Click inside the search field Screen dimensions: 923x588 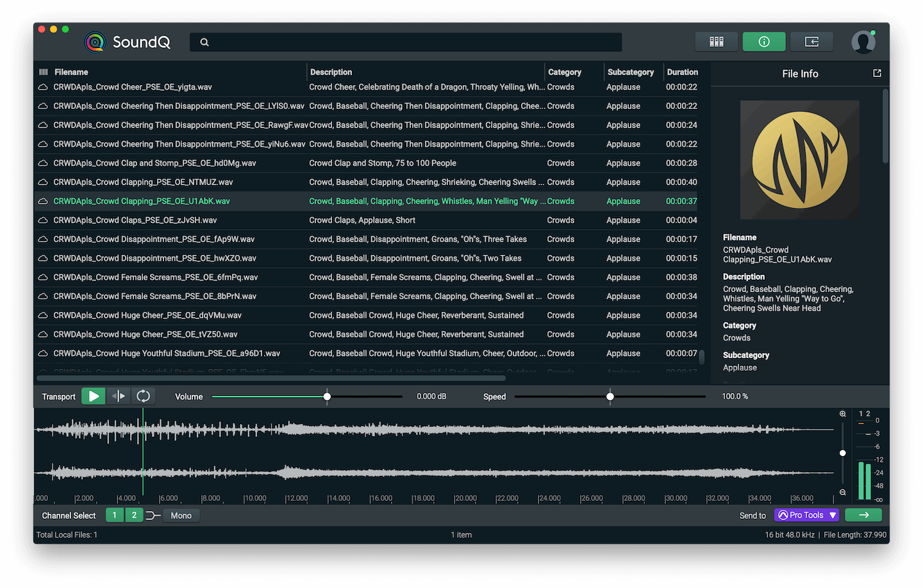click(x=406, y=41)
